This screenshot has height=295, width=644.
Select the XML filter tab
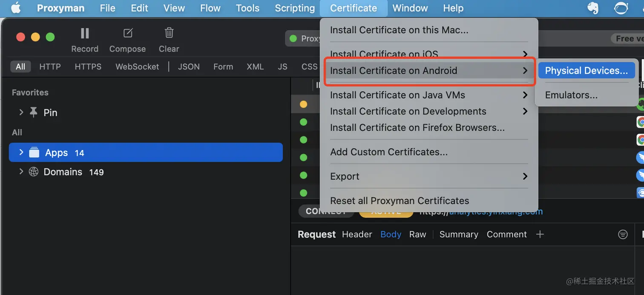pos(255,67)
